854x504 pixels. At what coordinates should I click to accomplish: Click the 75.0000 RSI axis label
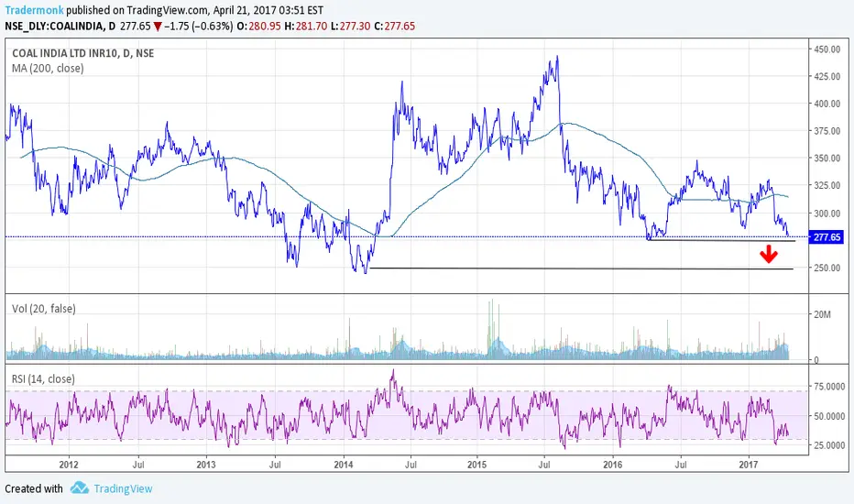(829, 387)
